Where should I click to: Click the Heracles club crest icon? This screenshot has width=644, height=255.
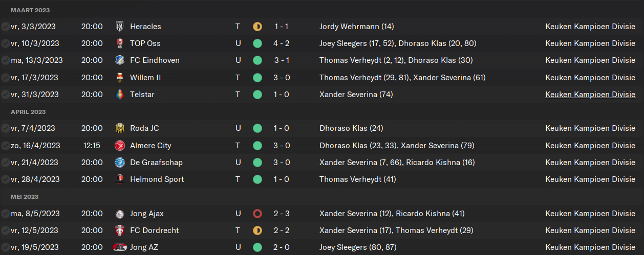point(120,27)
